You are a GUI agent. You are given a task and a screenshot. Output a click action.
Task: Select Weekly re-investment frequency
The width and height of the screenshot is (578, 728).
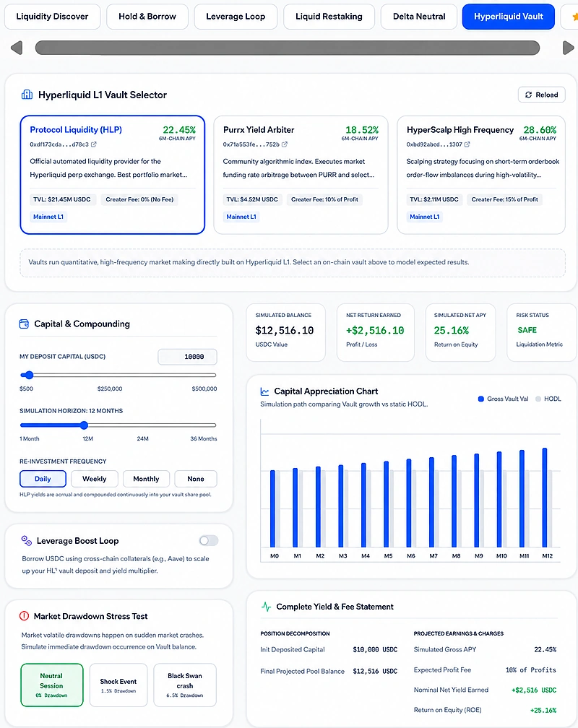[95, 479]
